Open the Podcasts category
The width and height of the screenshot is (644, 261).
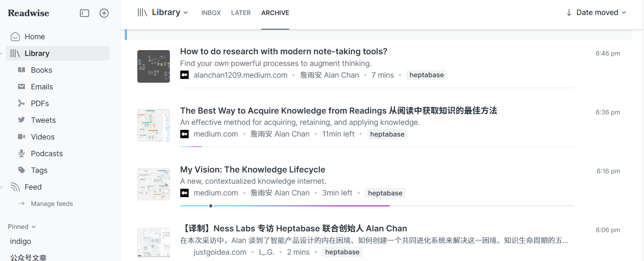tap(47, 154)
